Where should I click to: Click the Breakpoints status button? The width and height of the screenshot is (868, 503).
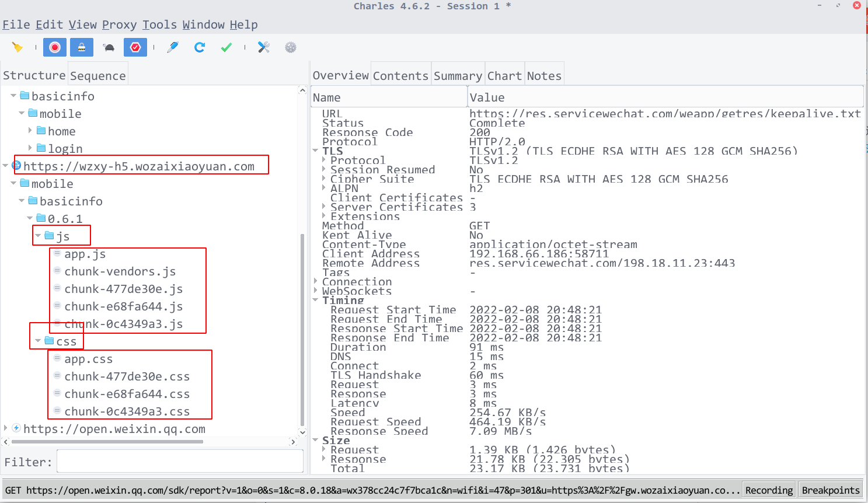(831, 490)
